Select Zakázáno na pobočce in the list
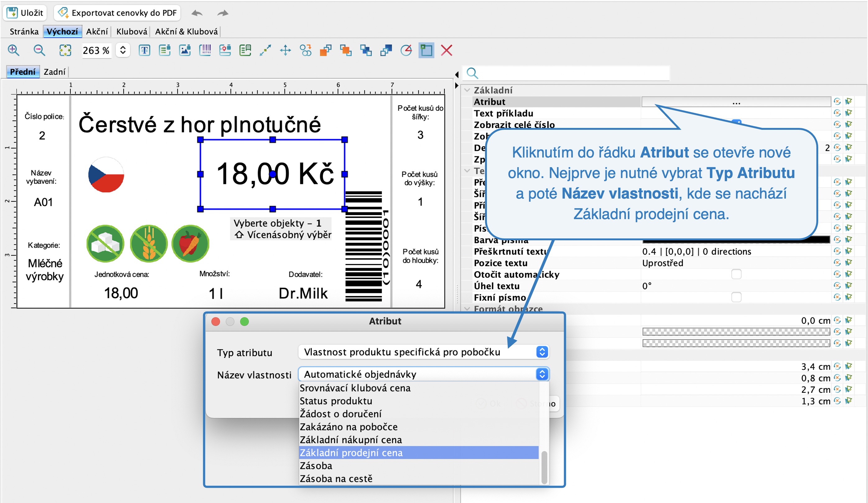The image size is (868, 503). 418,427
